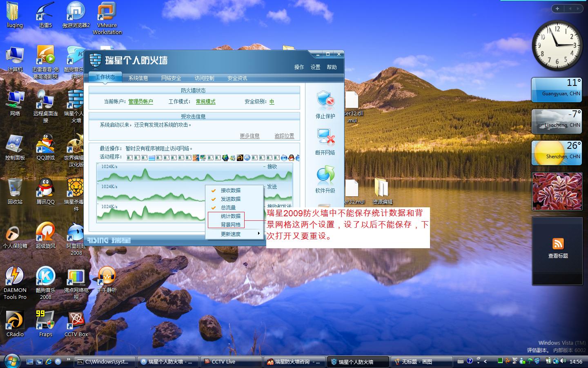Click the Shenzhen weather gadget
Viewport: 588px width, 368px height.
tap(557, 153)
